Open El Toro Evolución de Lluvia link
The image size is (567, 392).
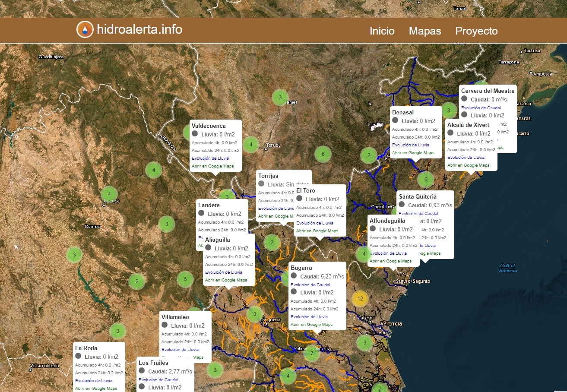click(x=315, y=223)
